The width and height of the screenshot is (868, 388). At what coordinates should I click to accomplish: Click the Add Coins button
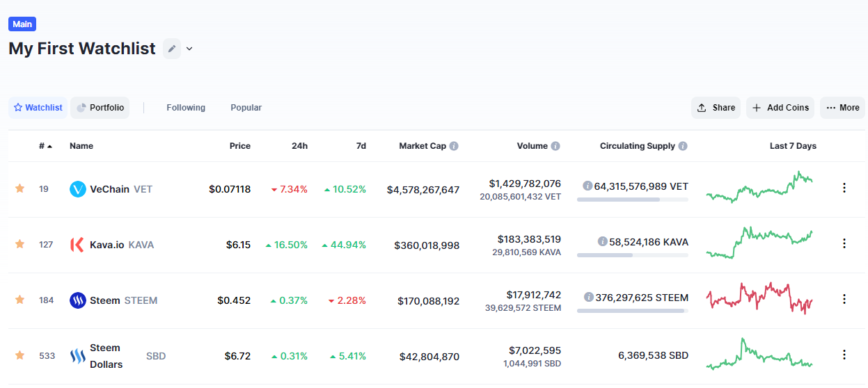(x=780, y=108)
